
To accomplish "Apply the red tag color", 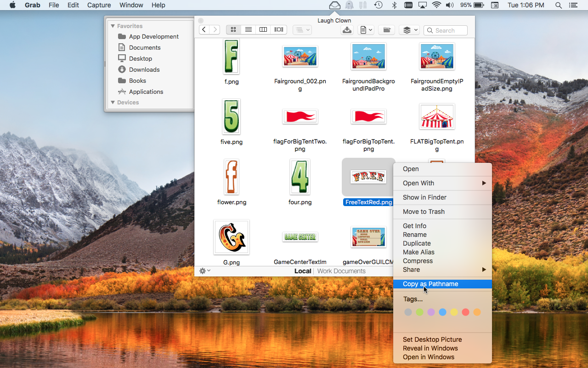I will point(465,312).
